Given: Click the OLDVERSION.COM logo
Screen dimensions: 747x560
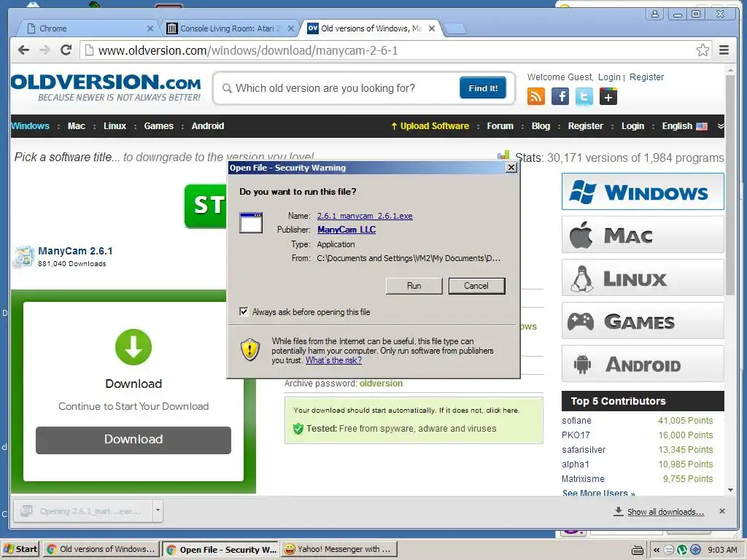Looking at the screenshot, I should pos(106,87).
